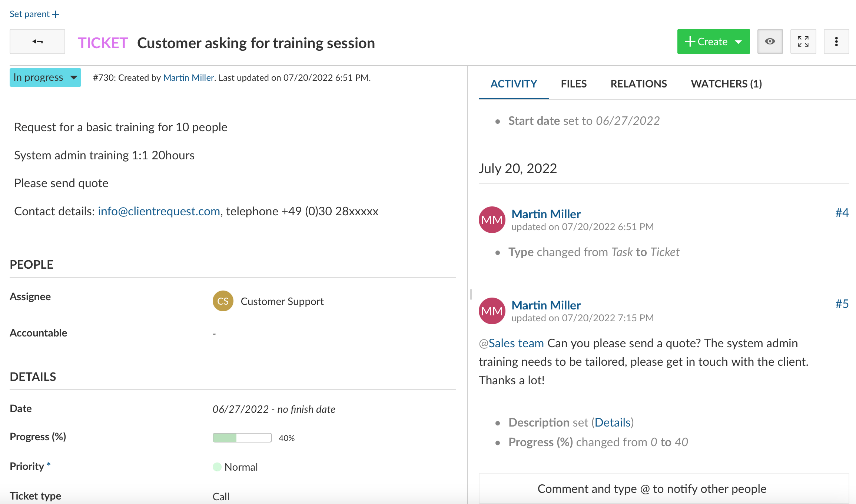The width and height of the screenshot is (856, 504).
Task: Click the activity #5 anchor link
Action: click(x=842, y=304)
